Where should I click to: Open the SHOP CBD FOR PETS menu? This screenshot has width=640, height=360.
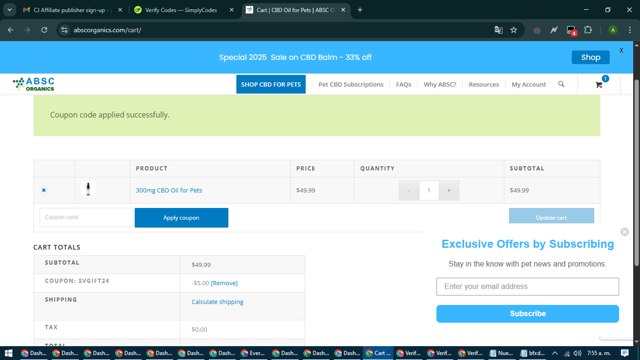click(271, 84)
